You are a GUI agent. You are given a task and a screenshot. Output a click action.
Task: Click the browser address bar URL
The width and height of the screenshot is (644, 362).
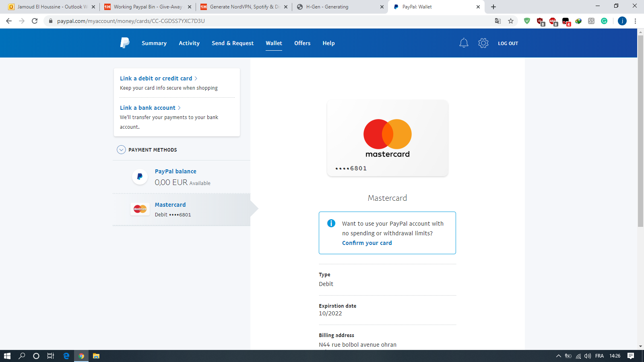click(x=131, y=21)
